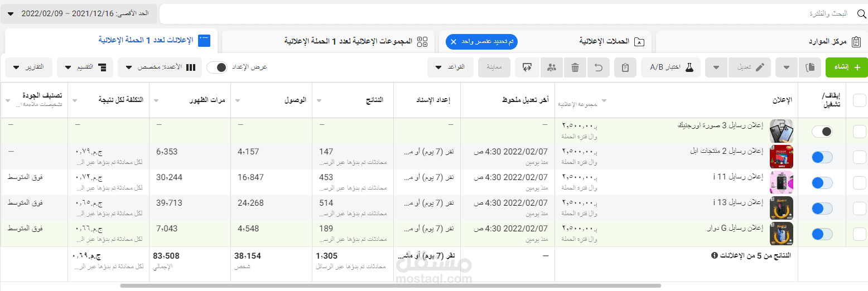Open the القواعد rules dropdown
Viewport: 868px width, 291px height.
click(451, 67)
